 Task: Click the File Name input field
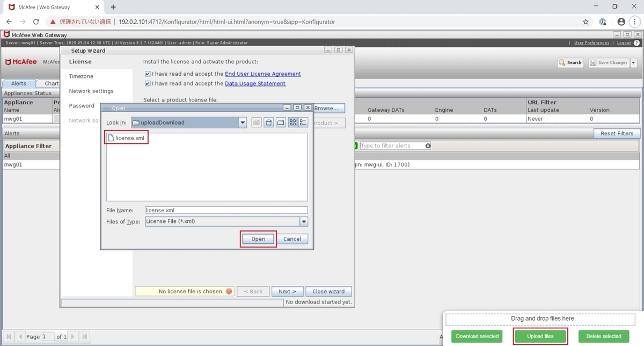[226, 210]
